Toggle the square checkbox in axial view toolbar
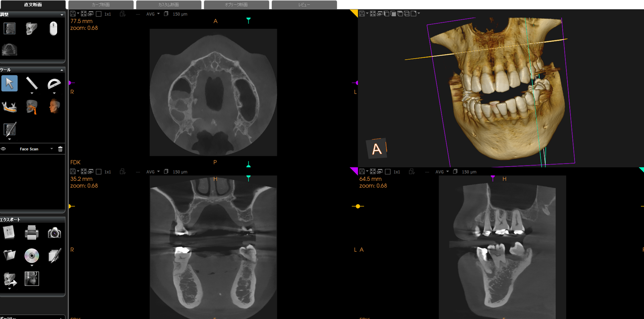This screenshot has width=644, height=319. (x=99, y=14)
